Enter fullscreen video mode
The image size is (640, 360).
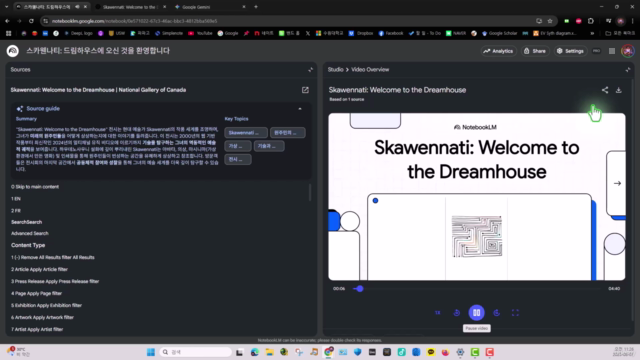point(515,313)
